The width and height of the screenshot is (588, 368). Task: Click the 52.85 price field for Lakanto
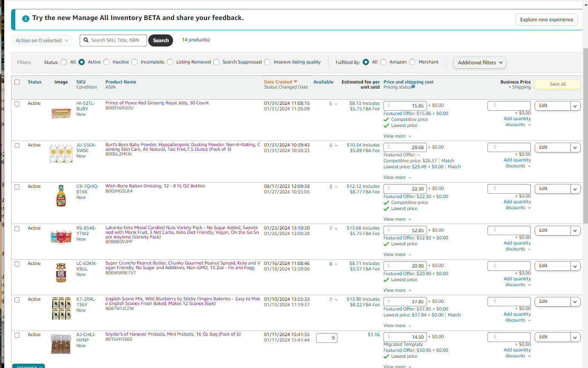click(405, 230)
